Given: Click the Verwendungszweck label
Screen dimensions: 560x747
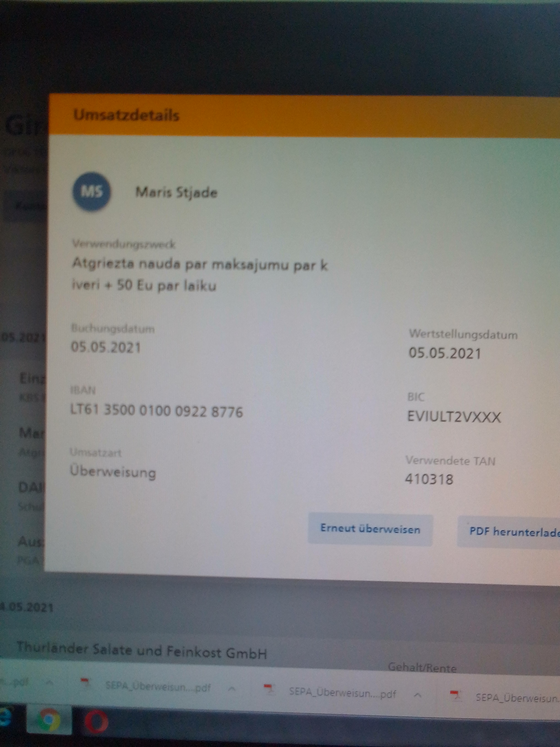Looking at the screenshot, I should (x=124, y=244).
